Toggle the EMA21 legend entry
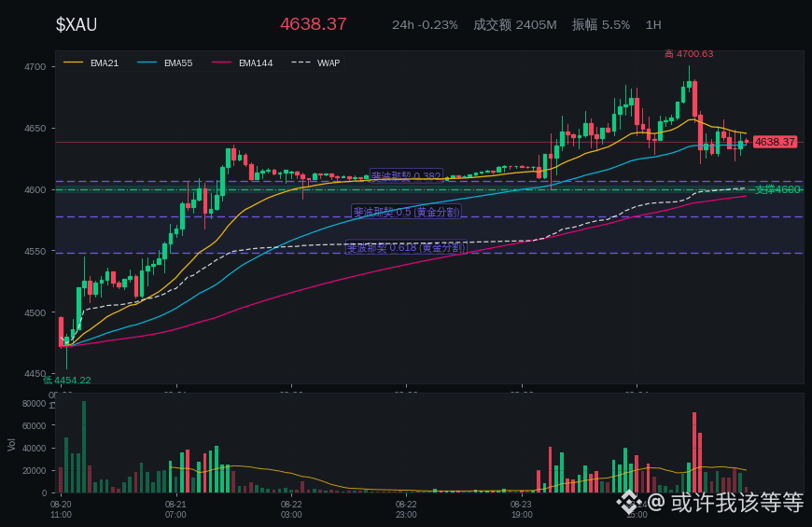Image resolution: width=812 pixels, height=527 pixels. (x=91, y=63)
